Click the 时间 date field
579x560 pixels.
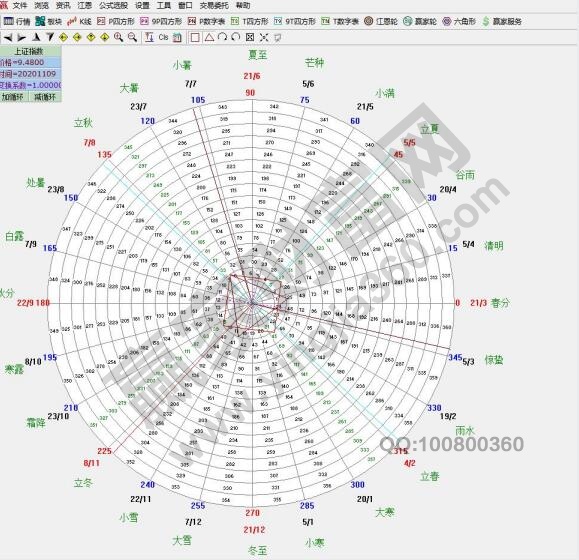30,74
